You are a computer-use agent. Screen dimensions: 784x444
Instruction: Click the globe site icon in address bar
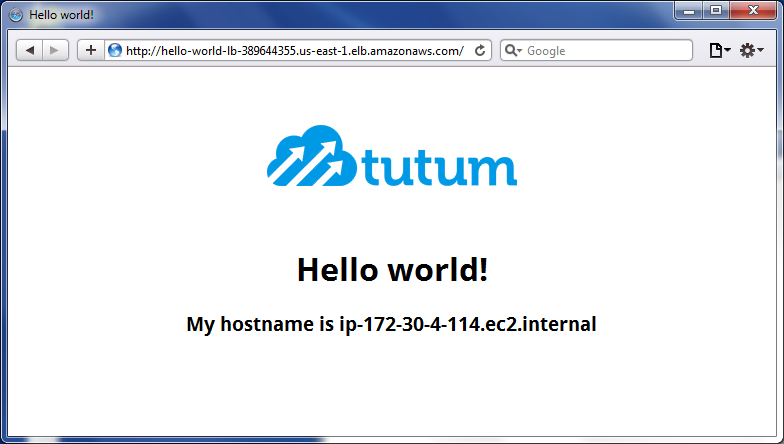115,50
